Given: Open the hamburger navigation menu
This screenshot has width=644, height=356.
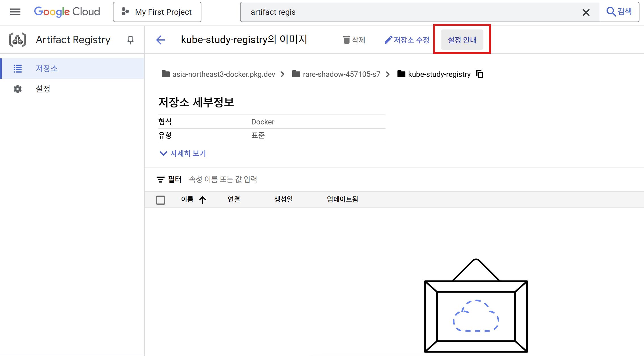Looking at the screenshot, I should (15, 12).
